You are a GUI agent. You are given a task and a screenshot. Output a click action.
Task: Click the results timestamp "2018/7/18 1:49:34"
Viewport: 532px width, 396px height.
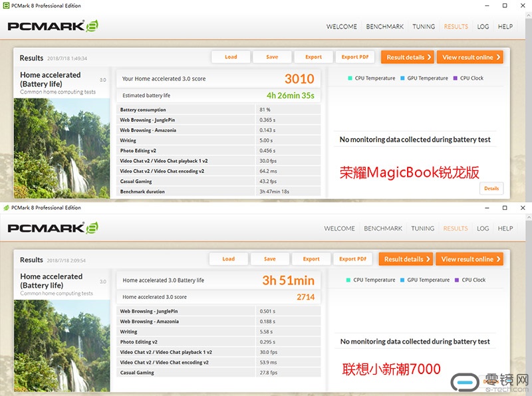pyautogui.click(x=67, y=58)
